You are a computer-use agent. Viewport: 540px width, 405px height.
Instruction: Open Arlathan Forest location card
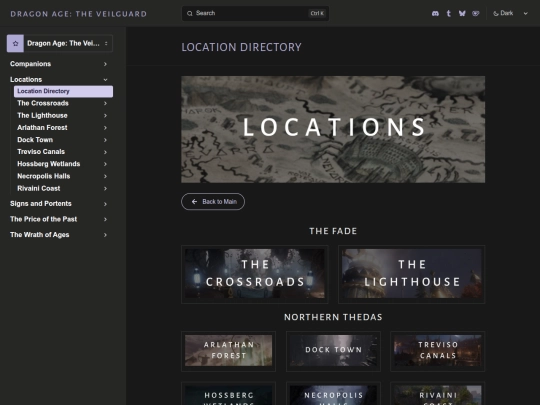(228, 351)
